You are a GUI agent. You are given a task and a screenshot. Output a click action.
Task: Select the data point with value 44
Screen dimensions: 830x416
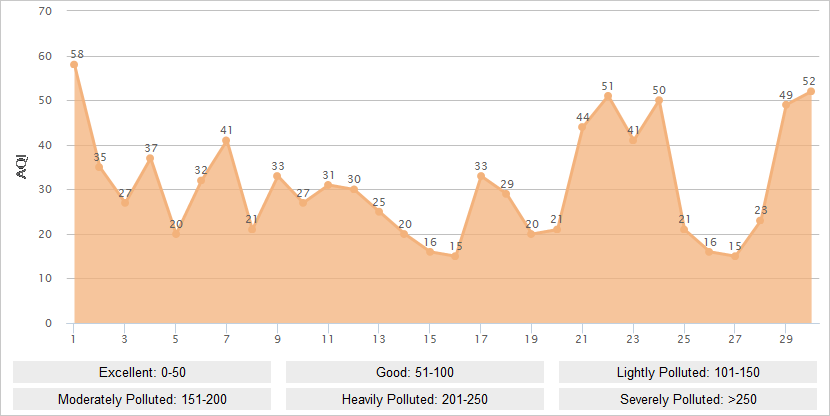pos(583,127)
